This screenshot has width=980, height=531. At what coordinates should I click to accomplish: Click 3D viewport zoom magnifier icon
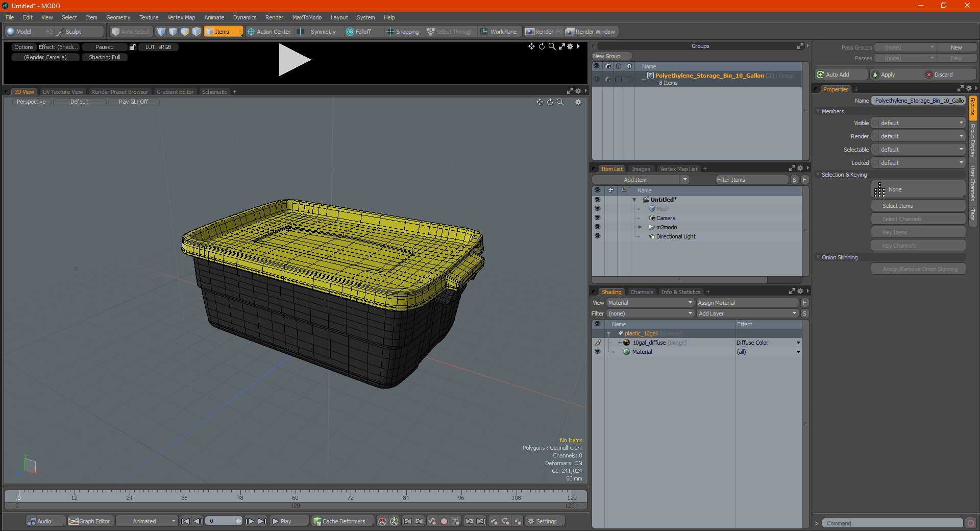560,102
